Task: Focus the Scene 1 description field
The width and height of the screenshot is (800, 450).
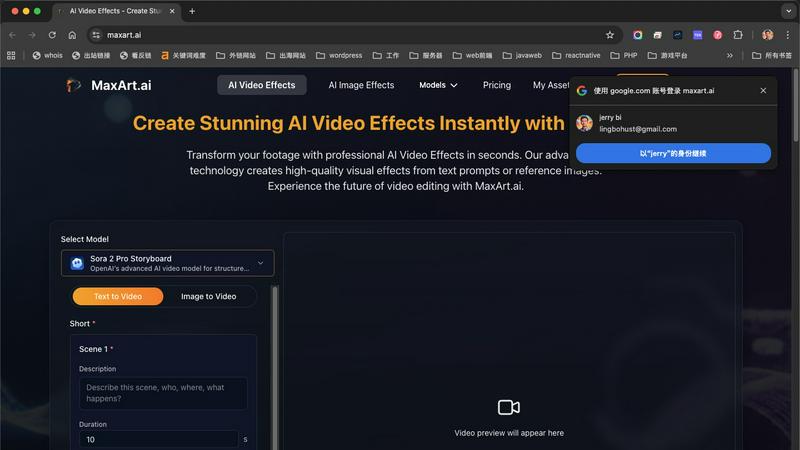Action: point(163,393)
